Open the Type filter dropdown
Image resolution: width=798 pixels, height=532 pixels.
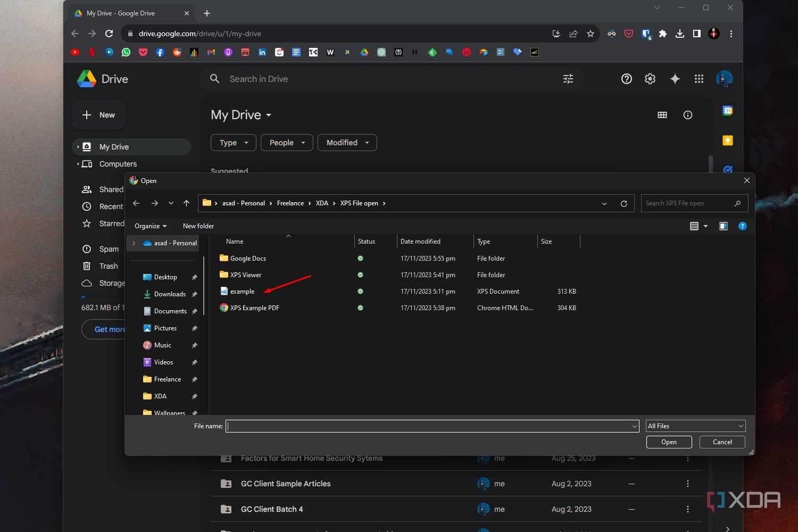(234, 143)
